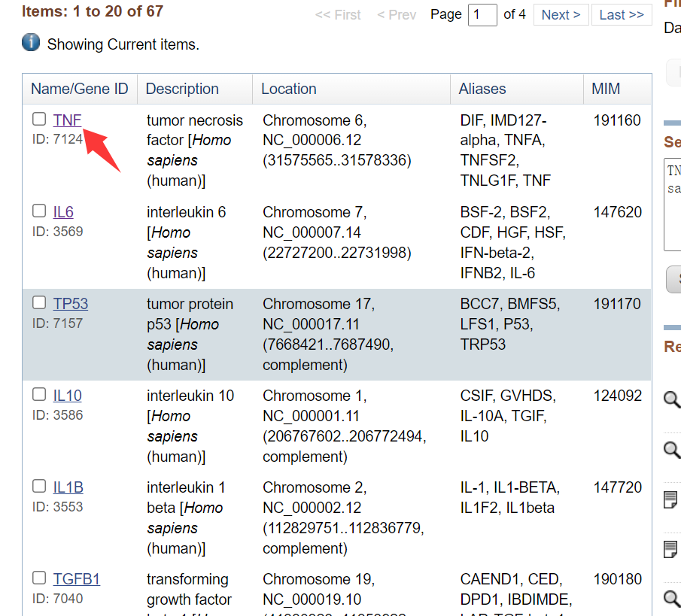Select the IL6 gene checkbox
The height and width of the screenshot is (616, 681).
39,211
